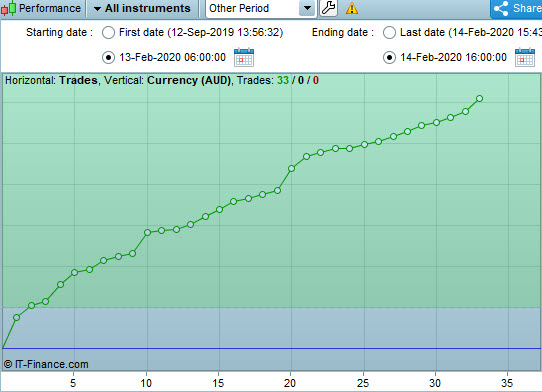Click the data point at trade 25

pos(364,144)
